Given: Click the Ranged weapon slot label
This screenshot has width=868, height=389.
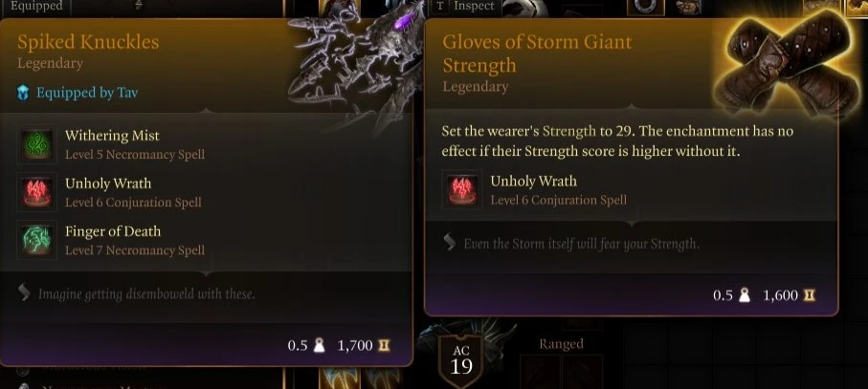Looking at the screenshot, I should pyautogui.click(x=561, y=344).
